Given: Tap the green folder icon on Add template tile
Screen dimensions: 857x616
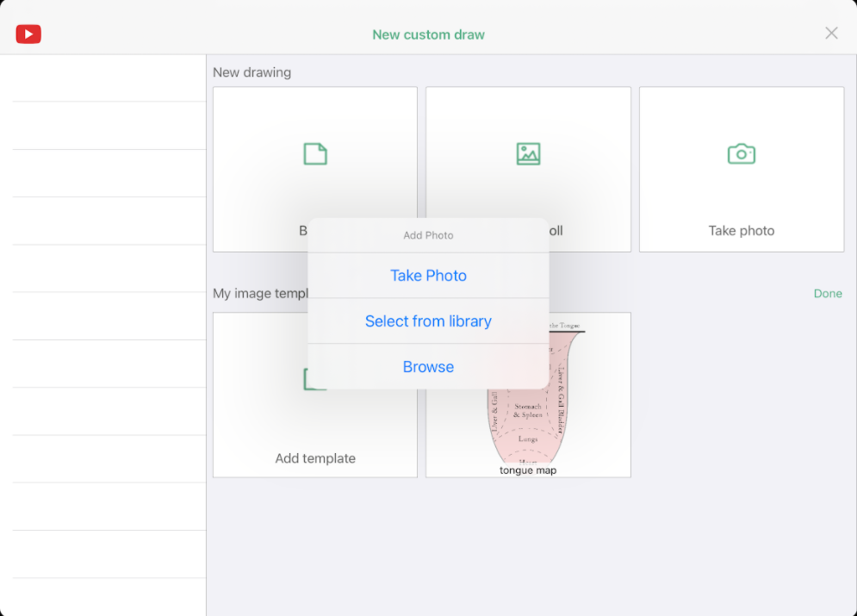Looking at the screenshot, I should click(314, 377).
